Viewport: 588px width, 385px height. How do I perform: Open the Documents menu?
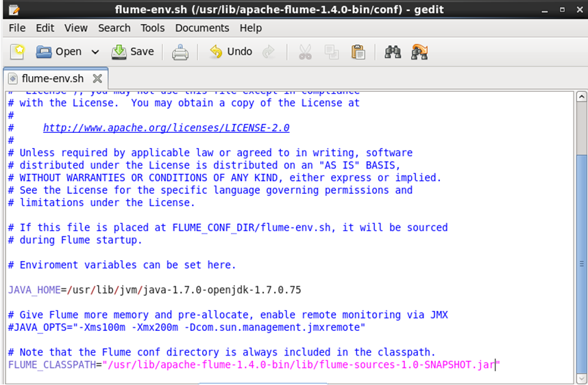202,28
